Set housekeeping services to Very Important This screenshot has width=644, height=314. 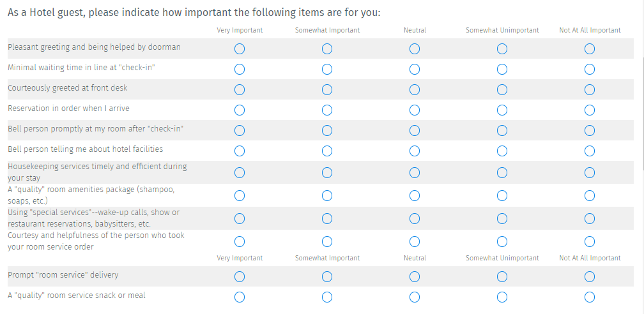(x=240, y=172)
